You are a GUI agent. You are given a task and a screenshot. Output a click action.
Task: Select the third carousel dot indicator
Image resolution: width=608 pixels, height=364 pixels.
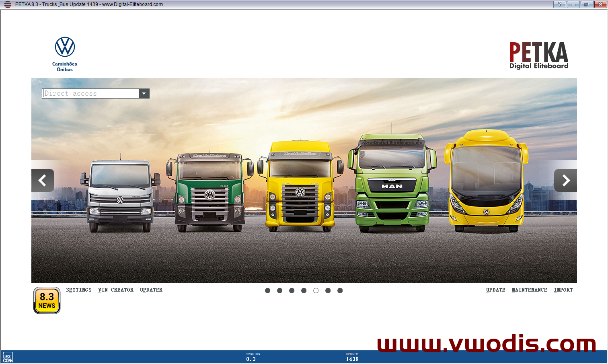click(292, 290)
